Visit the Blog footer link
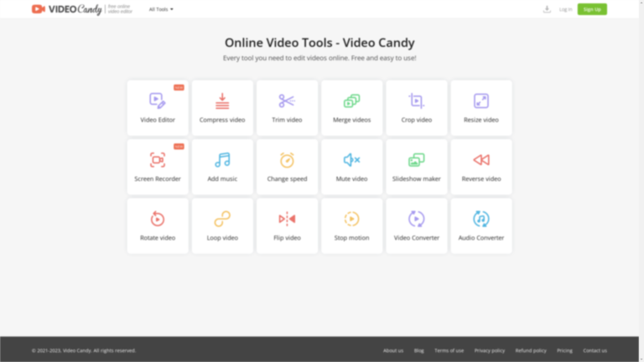The width and height of the screenshot is (644, 362). pos(419,350)
